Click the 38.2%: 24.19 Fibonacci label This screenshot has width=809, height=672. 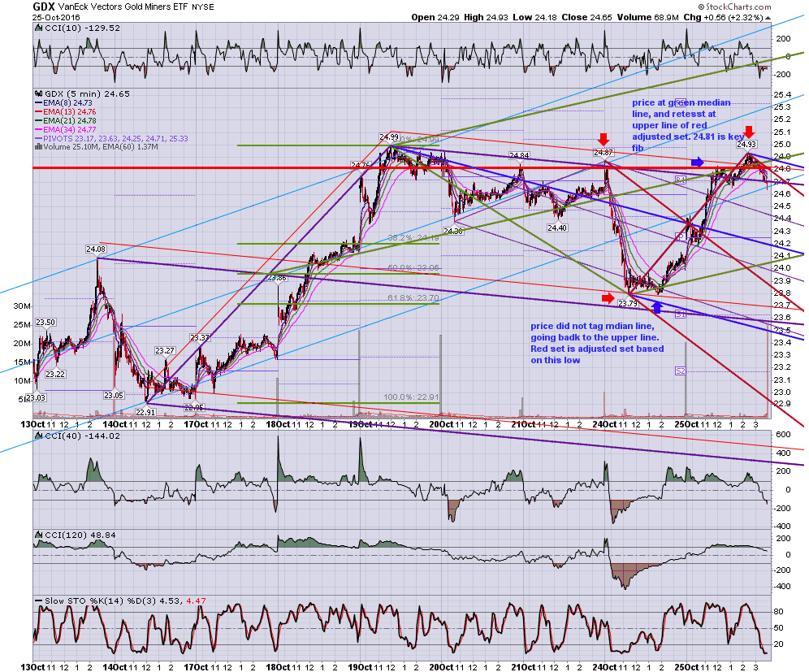coord(413,238)
